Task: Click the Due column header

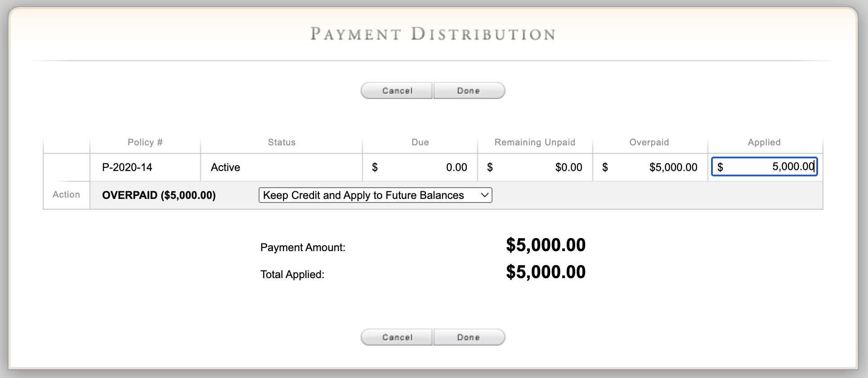Action: pos(420,142)
